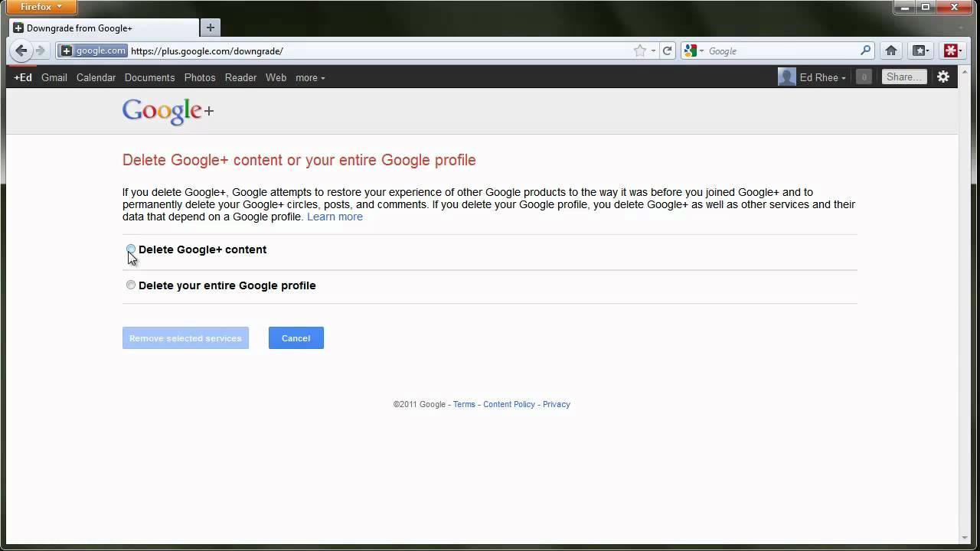Click the Google search input field
980x551 pixels.
[781, 51]
